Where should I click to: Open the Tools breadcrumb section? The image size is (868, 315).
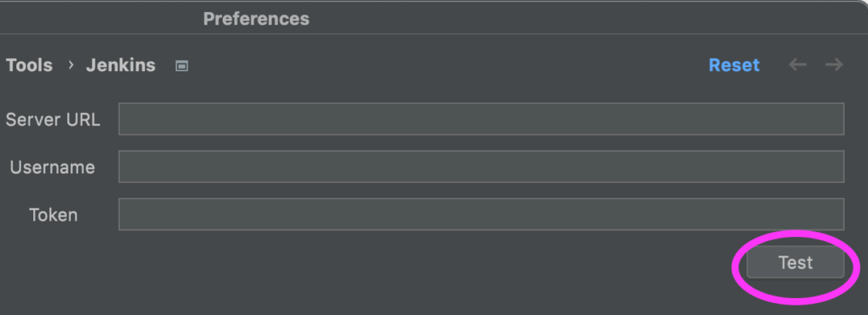(30, 65)
